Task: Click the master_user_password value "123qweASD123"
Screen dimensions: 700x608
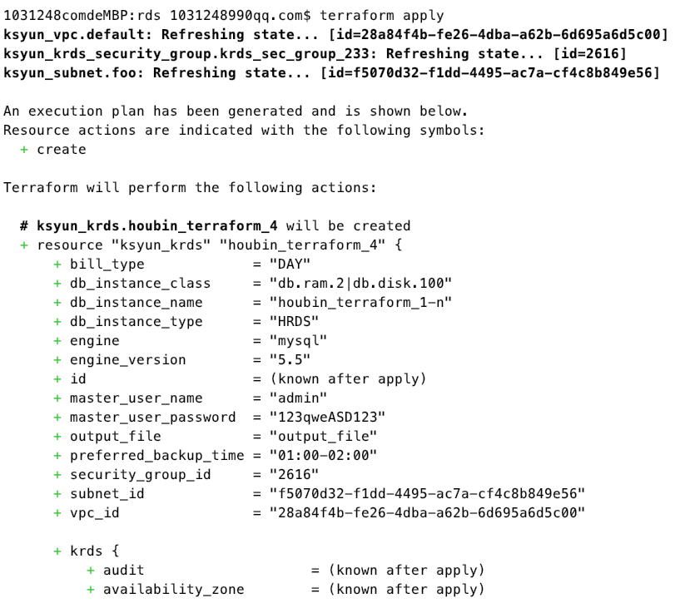Action: [327, 418]
